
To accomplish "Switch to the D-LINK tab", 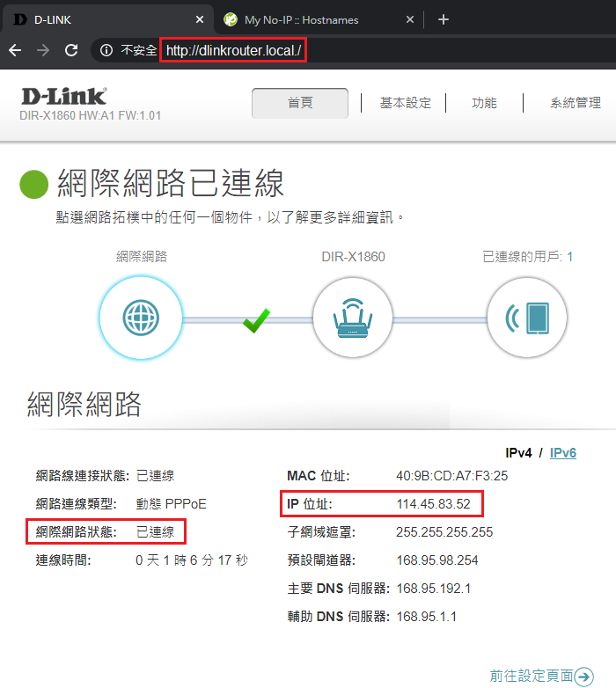I will 107,19.
